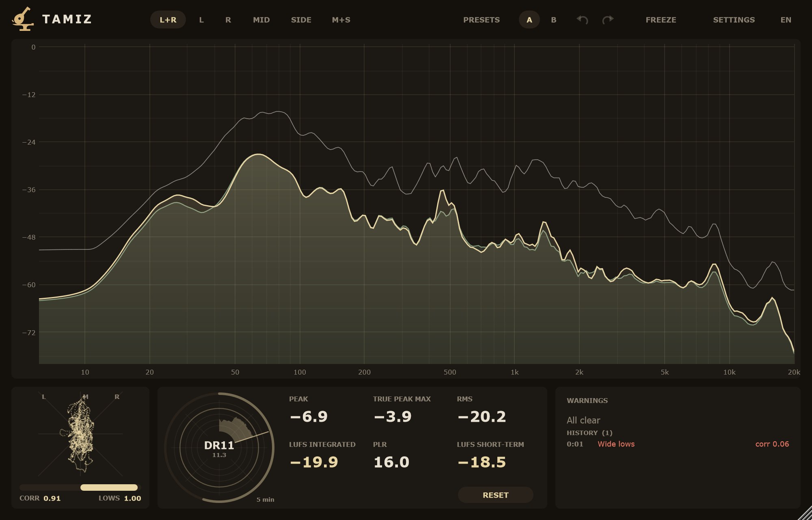Click the resize grip in window corner

805,513
